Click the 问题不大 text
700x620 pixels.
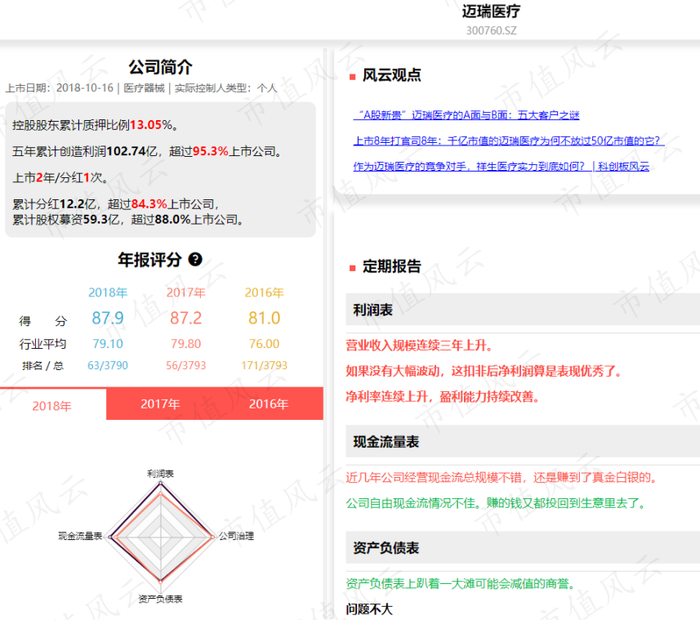[369, 609]
